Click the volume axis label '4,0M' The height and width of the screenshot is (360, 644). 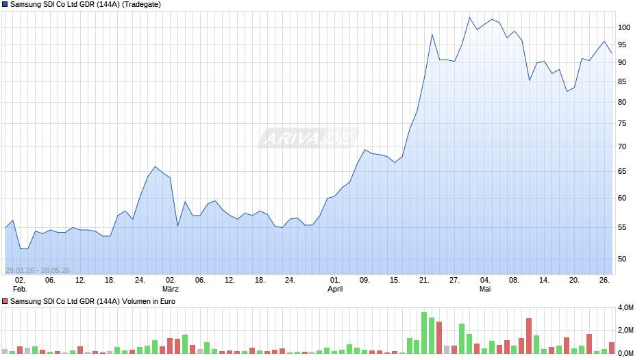tap(626, 307)
